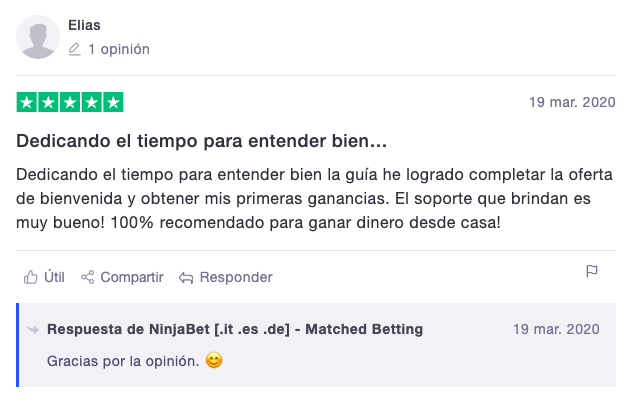Choose Responder to reply to review
The image size is (632, 400).
pos(226,277)
